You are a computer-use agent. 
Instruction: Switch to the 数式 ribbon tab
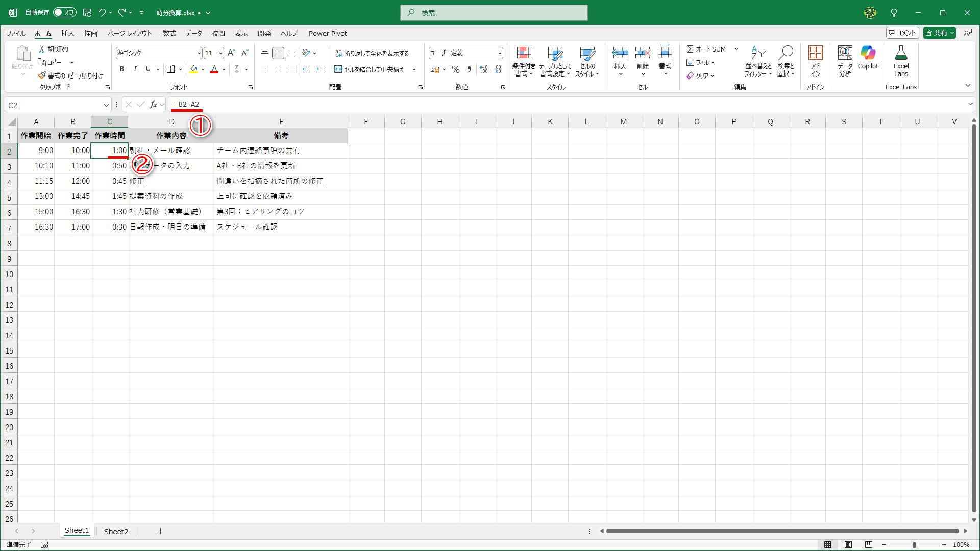(169, 33)
